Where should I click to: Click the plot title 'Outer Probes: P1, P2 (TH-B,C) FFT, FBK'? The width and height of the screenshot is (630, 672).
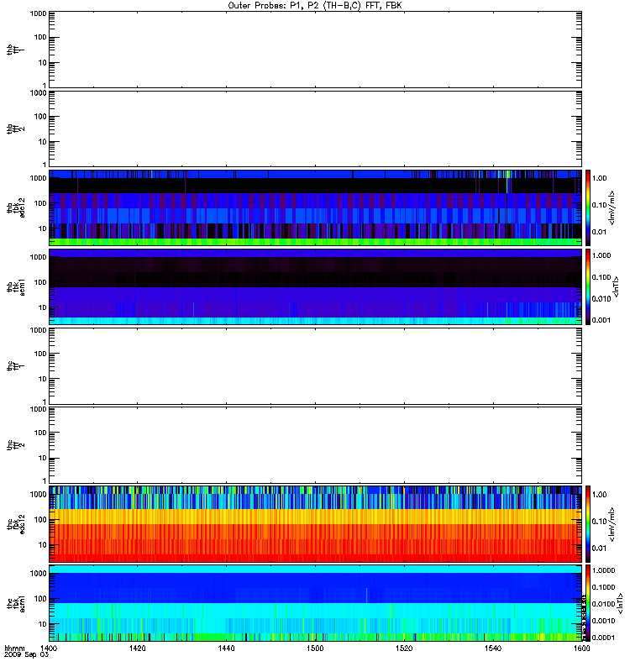pos(315,6)
